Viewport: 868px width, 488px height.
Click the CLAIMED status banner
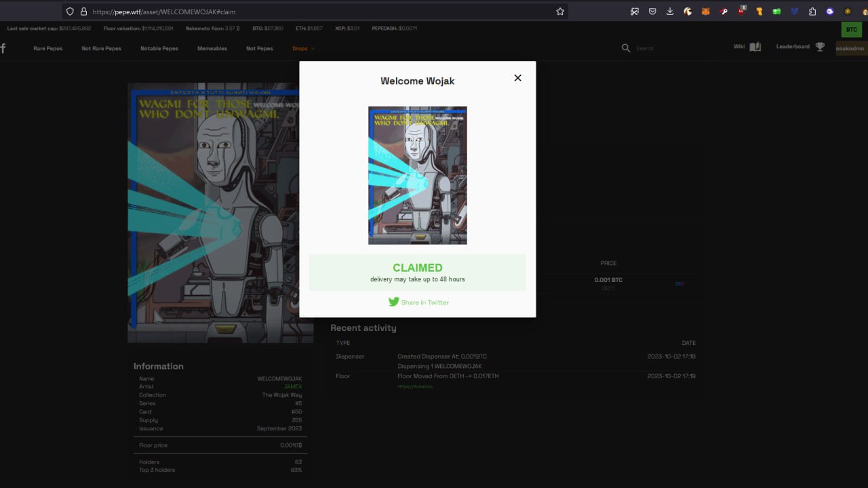(x=418, y=272)
